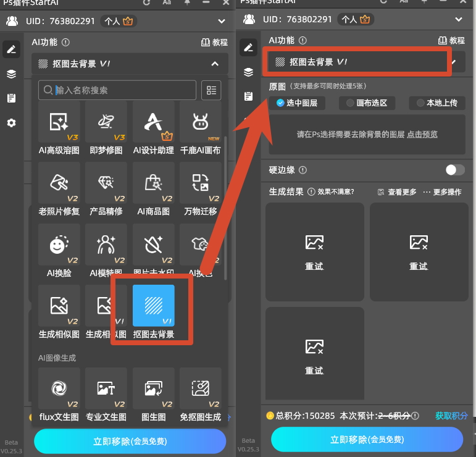Screen dimensions: 476x457
Task: Open the AI换脸 tool
Action: (59, 245)
